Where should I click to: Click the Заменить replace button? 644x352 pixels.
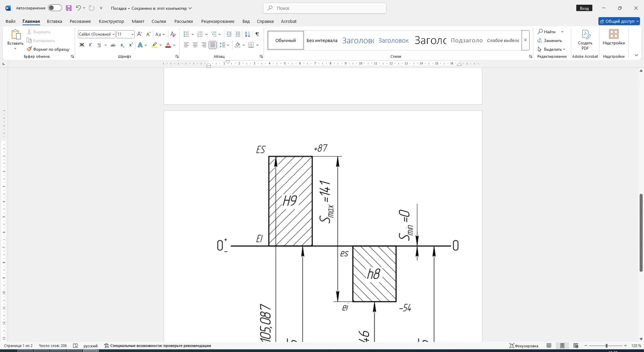point(549,41)
